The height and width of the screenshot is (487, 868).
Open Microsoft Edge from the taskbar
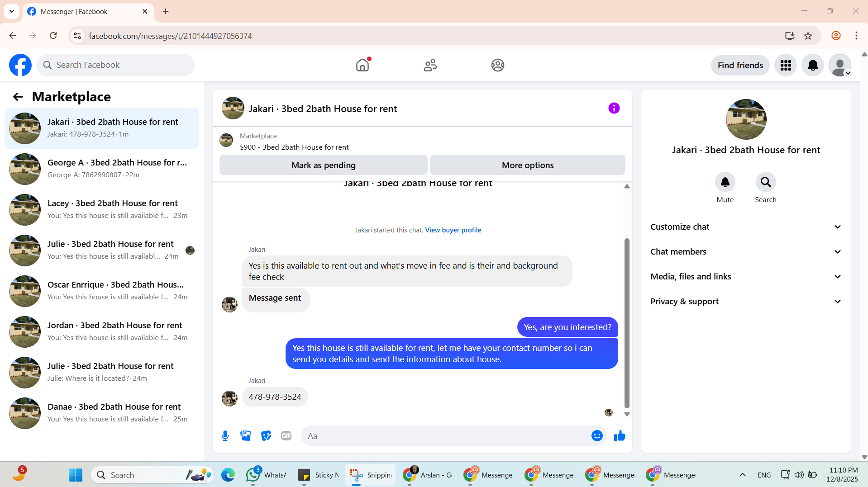[228, 475]
